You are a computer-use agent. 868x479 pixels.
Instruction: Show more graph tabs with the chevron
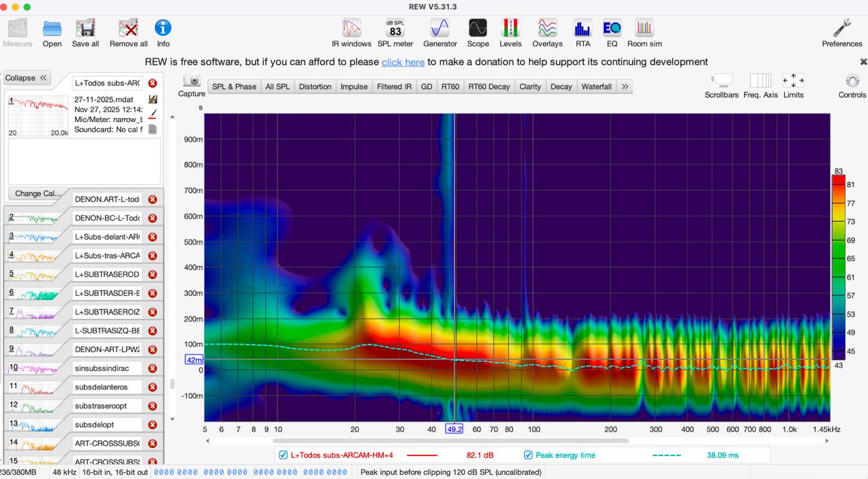click(x=625, y=87)
